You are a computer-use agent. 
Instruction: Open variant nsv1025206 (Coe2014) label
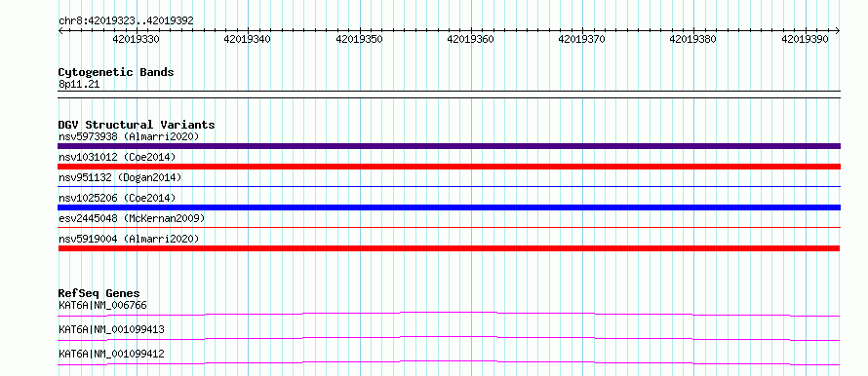(117, 198)
